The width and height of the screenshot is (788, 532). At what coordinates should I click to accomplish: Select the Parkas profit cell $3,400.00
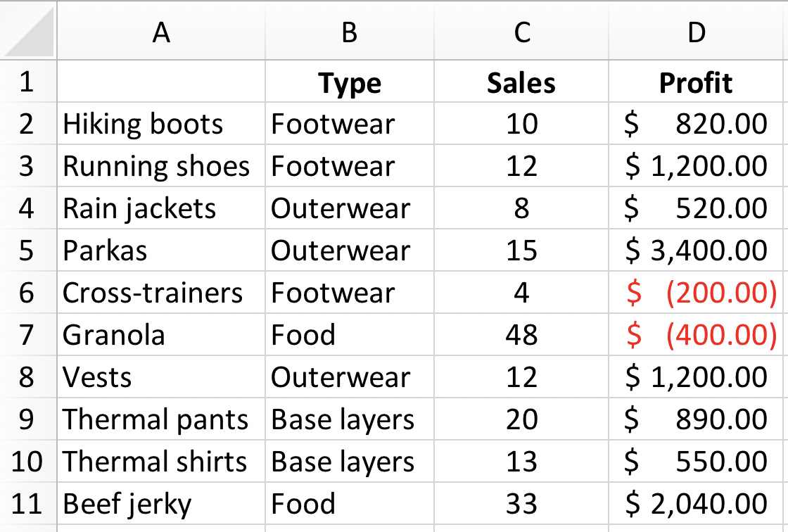(x=696, y=251)
